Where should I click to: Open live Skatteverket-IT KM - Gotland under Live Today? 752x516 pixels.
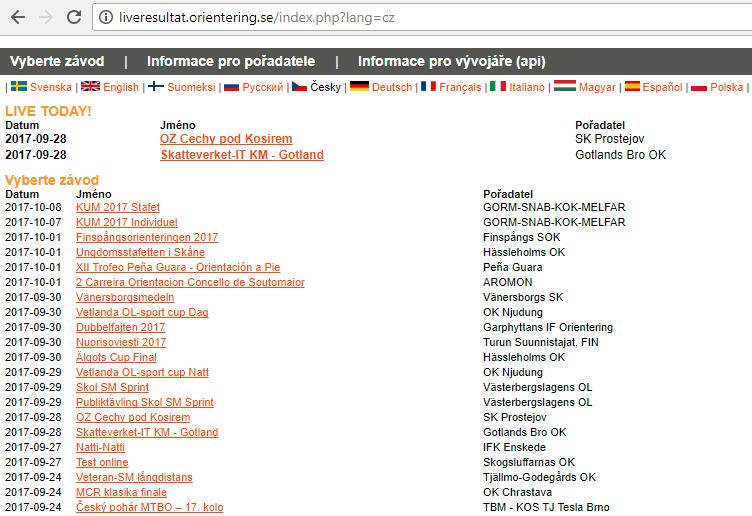click(242, 154)
